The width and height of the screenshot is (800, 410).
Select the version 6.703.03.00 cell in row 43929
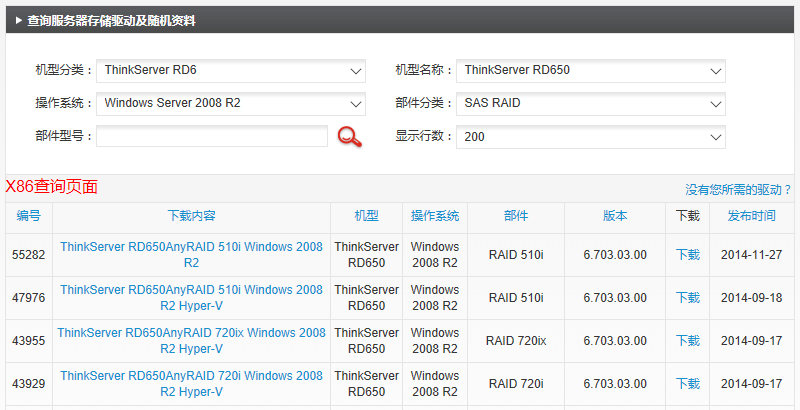coord(615,383)
